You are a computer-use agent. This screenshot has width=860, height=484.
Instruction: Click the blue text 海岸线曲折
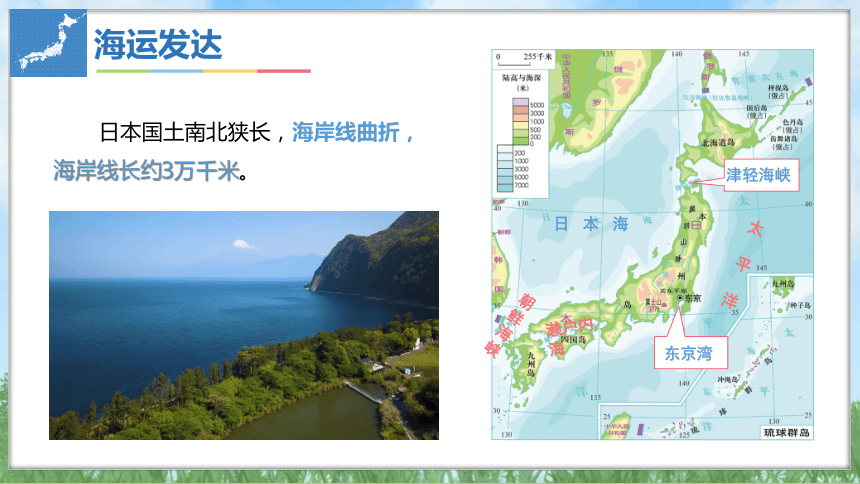click(x=346, y=132)
